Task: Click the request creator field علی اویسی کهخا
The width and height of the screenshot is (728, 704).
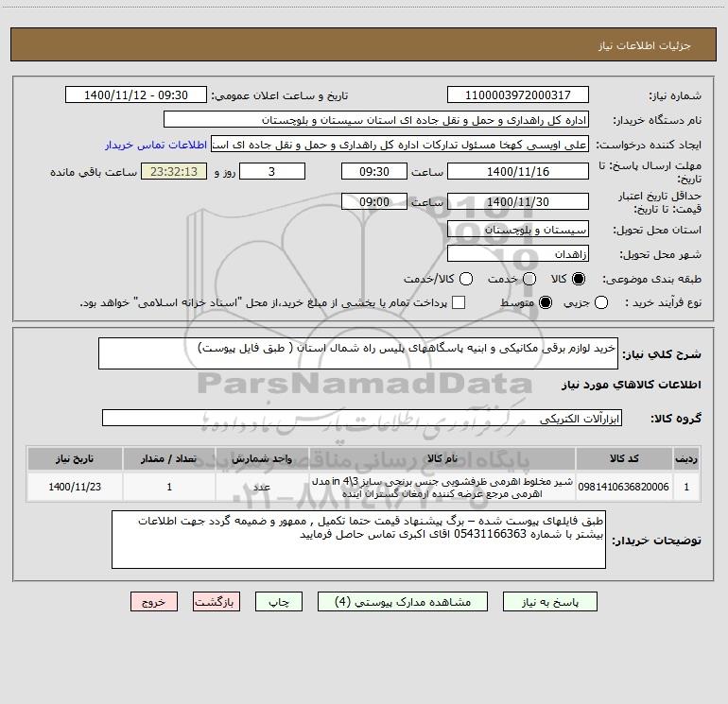Action: [400, 145]
